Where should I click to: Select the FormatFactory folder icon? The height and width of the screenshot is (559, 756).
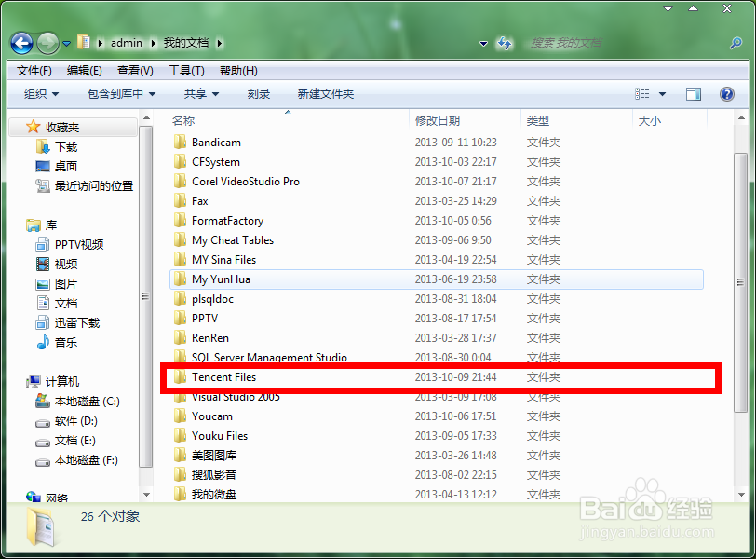coord(180,221)
